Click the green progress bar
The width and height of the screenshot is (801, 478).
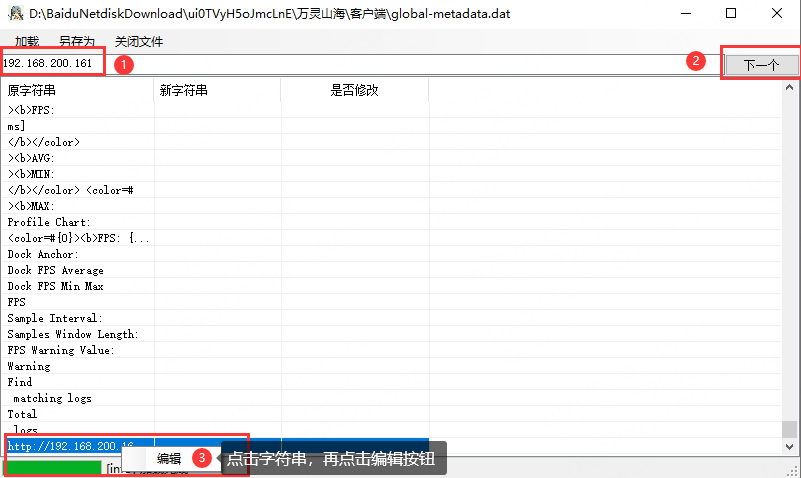click(53, 467)
